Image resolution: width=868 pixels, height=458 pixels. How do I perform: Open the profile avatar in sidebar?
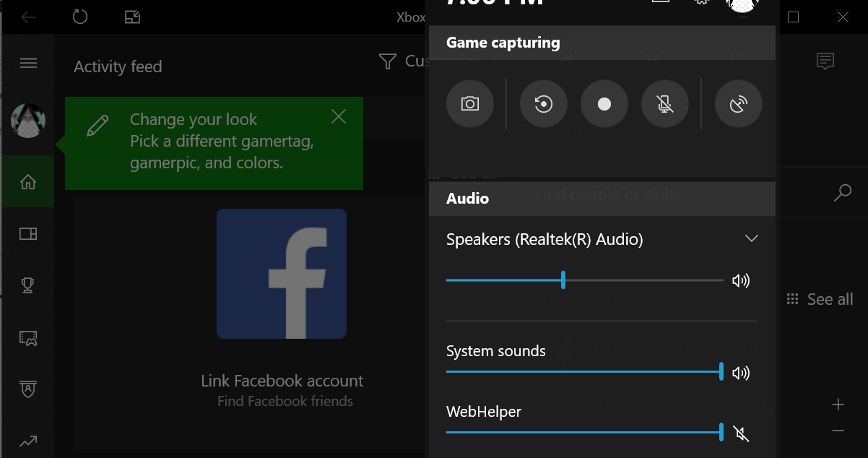tap(28, 121)
